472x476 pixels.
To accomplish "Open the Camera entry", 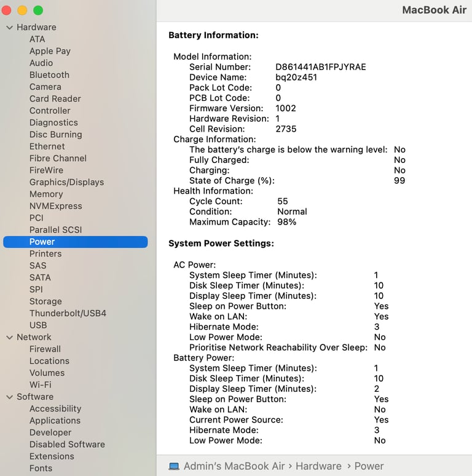I will tap(45, 87).
